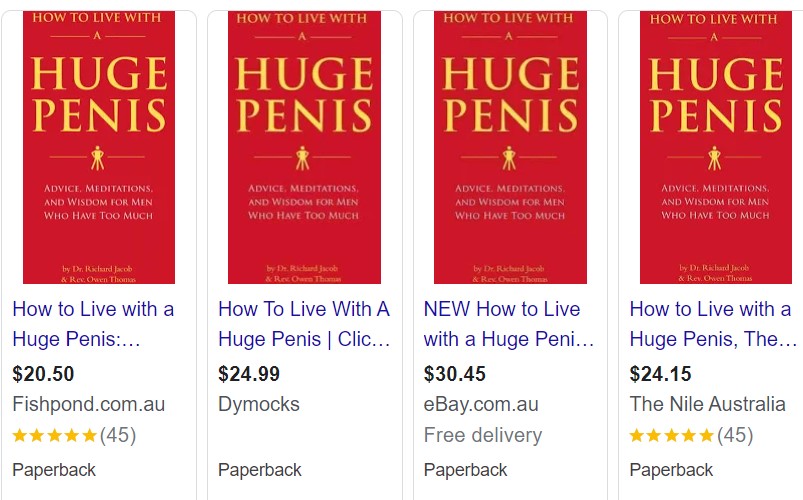Select the $30.45 price on eBay listing

click(455, 374)
